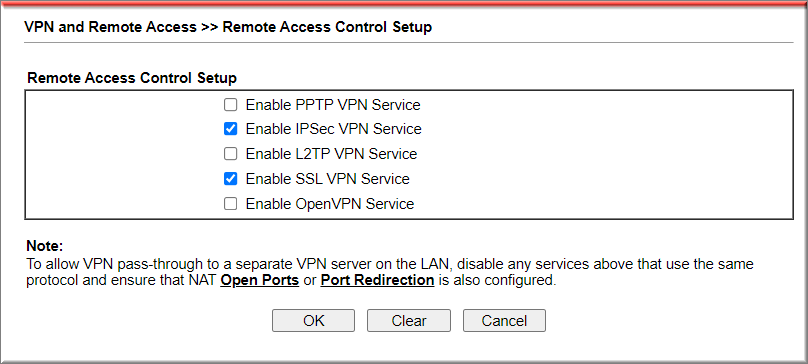Click the bold 'Remote Access Control Setup' section heading
The width and height of the screenshot is (808, 364).
point(132,78)
